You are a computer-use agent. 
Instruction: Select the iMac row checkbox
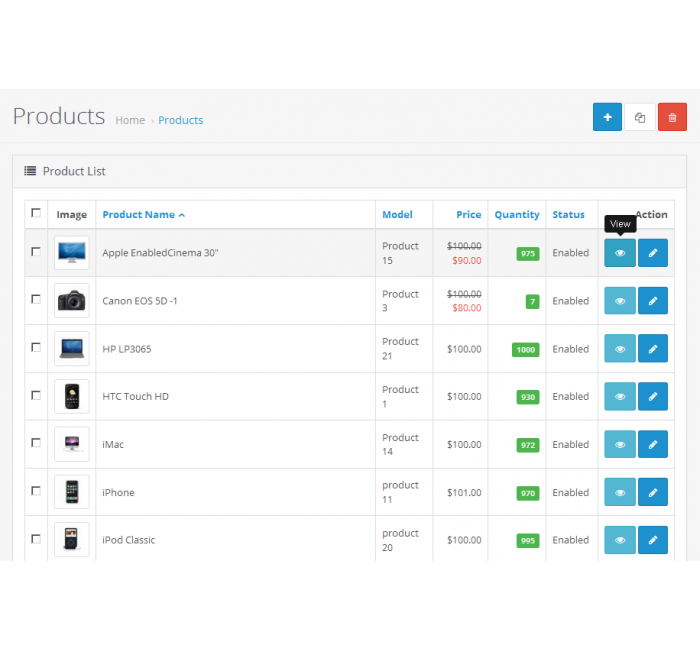click(x=36, y=443)
